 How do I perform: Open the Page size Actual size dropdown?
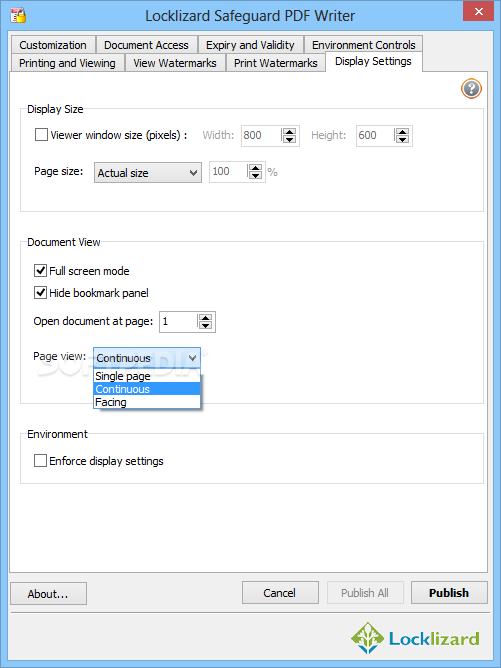[x=148, y=173]
